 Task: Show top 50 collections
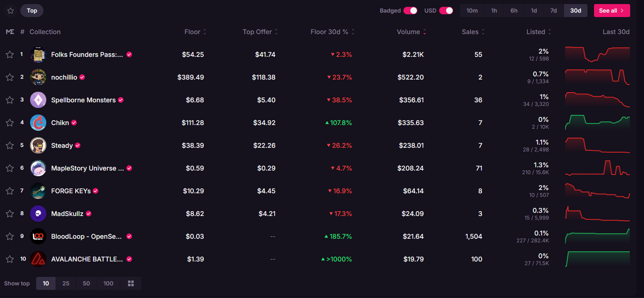tap(87, 283)
